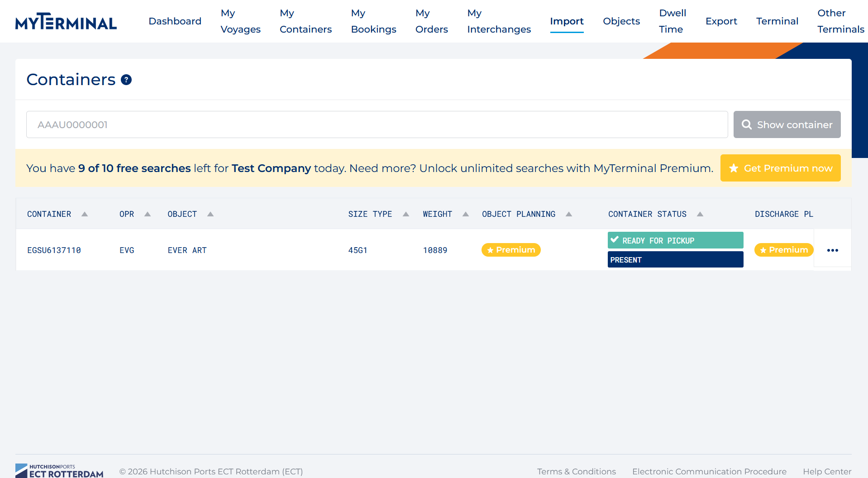This screenshot has width=868, height=478.
Task: Focus the container number search field
Action: (x=377, y=125)
